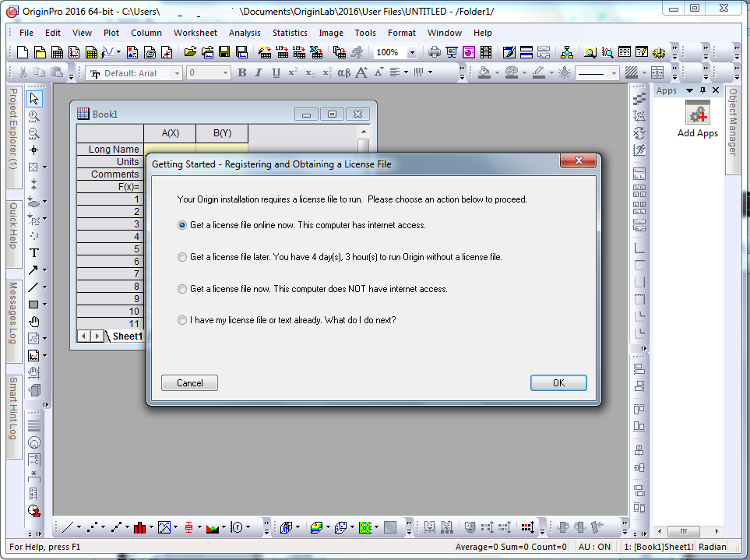
Task: Select the Text tool
Action: coord(34,252)
